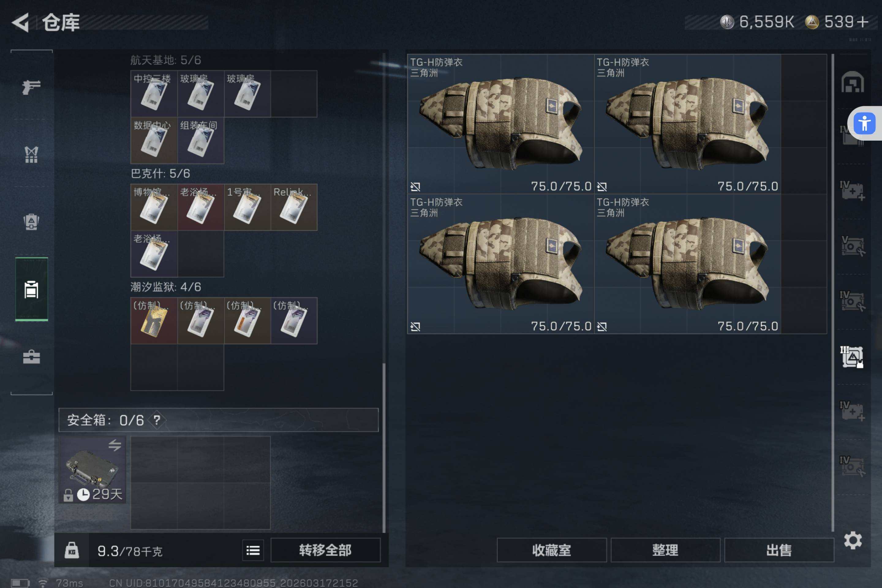Viewport: 882px width, 588px height.
Task: Select the backpack category in the sidebar
Action: pos(32,222)
